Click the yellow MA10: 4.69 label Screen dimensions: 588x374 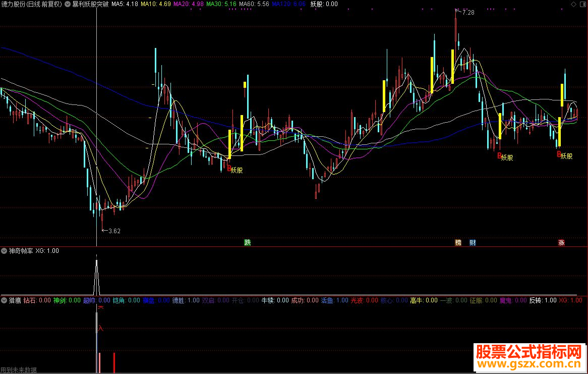[156, 4]
